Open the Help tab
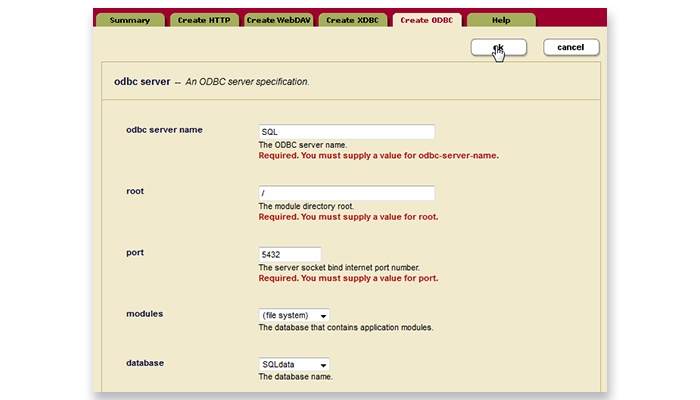This screenshot has width=700, height=400. (501, 20)
